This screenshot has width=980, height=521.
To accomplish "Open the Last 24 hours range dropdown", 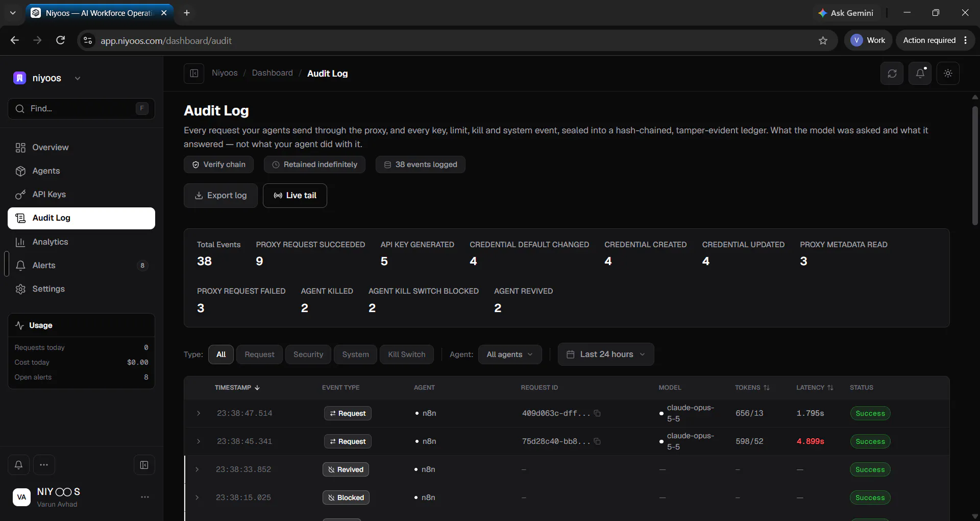I will click(x=606, y=354).
